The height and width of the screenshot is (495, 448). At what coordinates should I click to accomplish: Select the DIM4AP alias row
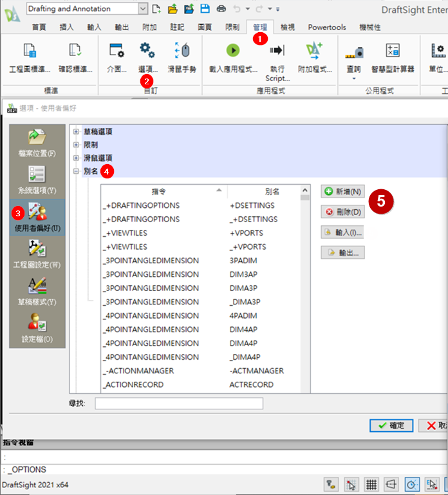coord(201,330)
